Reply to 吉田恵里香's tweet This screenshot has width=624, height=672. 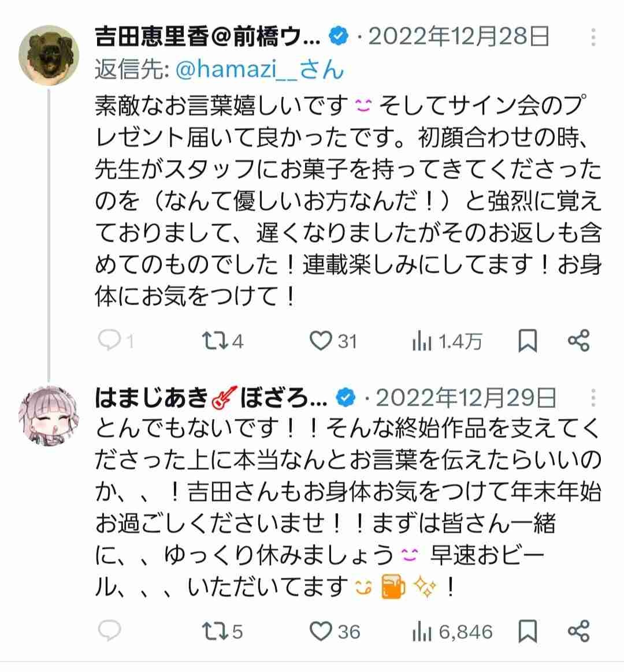[109, 341]
